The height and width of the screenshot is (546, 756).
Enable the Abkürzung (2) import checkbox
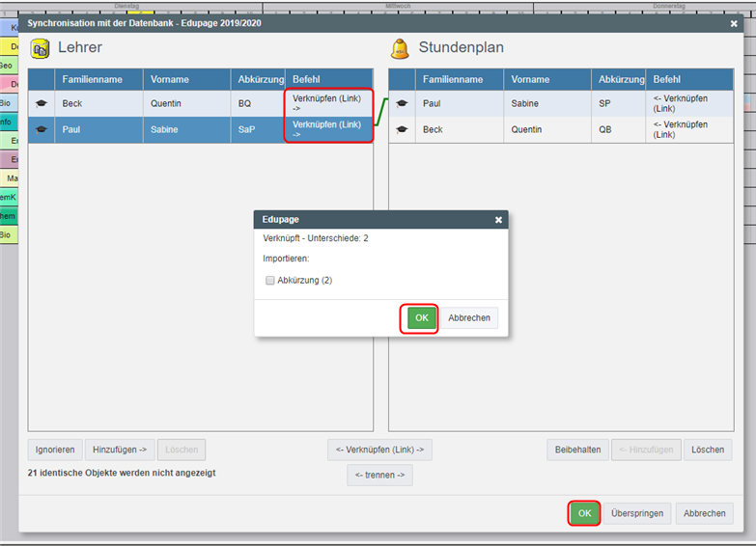[x=270, y=281]
